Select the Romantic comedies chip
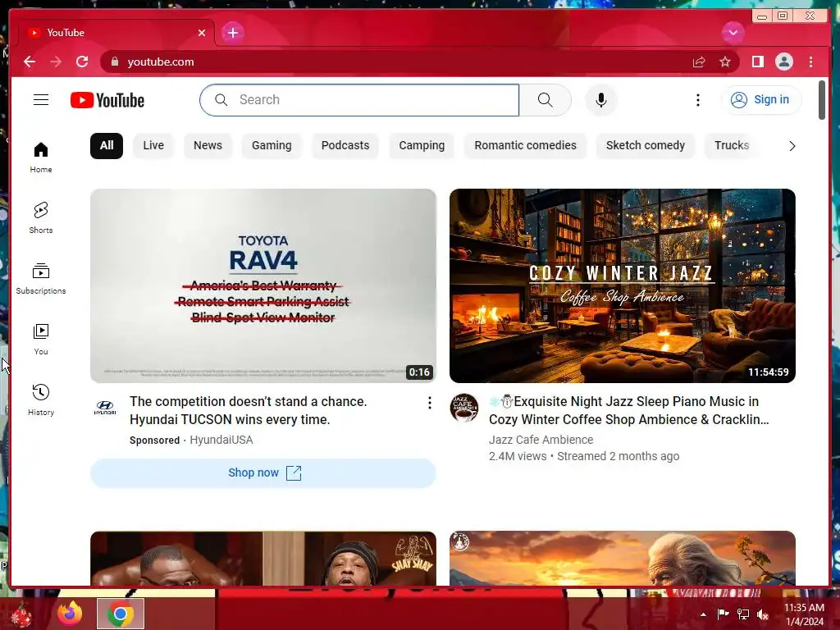Viewport: 840px width, 630px height. (525, 146)
